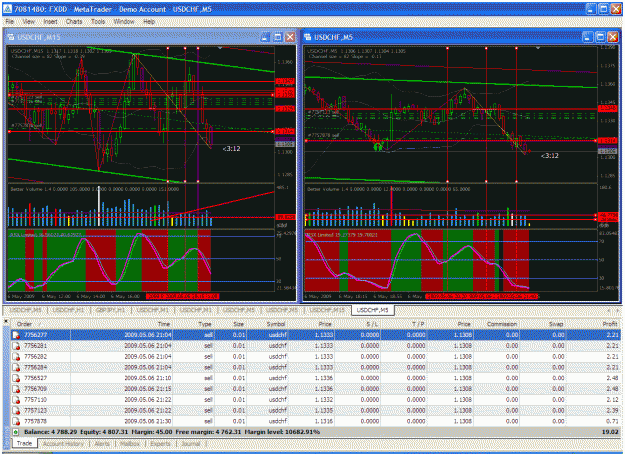Image resolution: width=625 pixels, height=454 pixels.
Task: Close the Terminal panel with its small x
Action: tap(6, 320)
